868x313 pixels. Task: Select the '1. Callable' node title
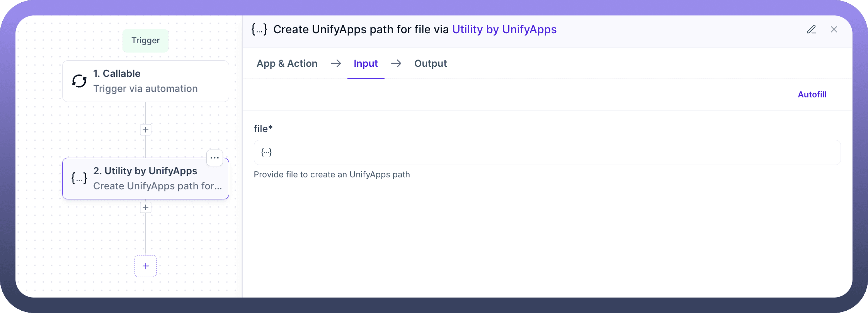(x=117, y=73)
